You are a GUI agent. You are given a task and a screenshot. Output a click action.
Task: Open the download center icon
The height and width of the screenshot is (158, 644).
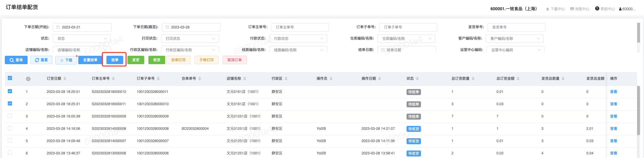547,9
